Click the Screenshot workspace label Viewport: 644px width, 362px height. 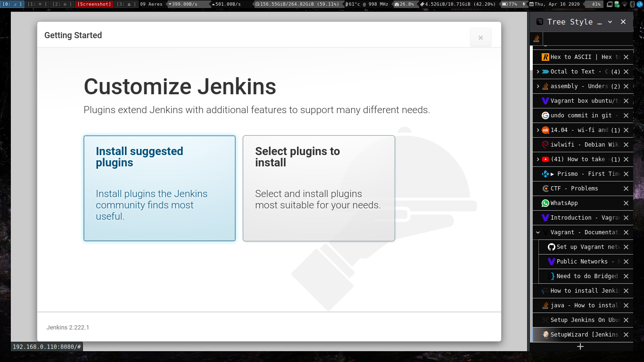tap(94, 4)
